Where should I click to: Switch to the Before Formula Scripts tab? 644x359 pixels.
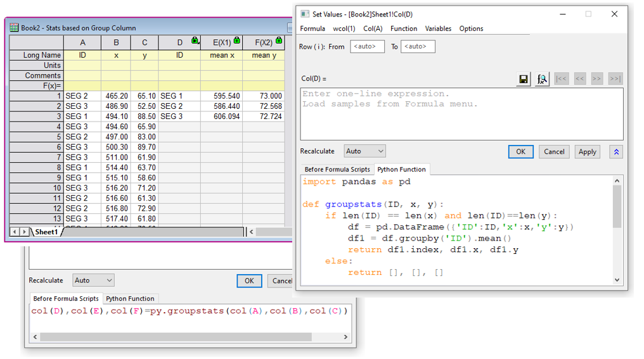(337, 170)
